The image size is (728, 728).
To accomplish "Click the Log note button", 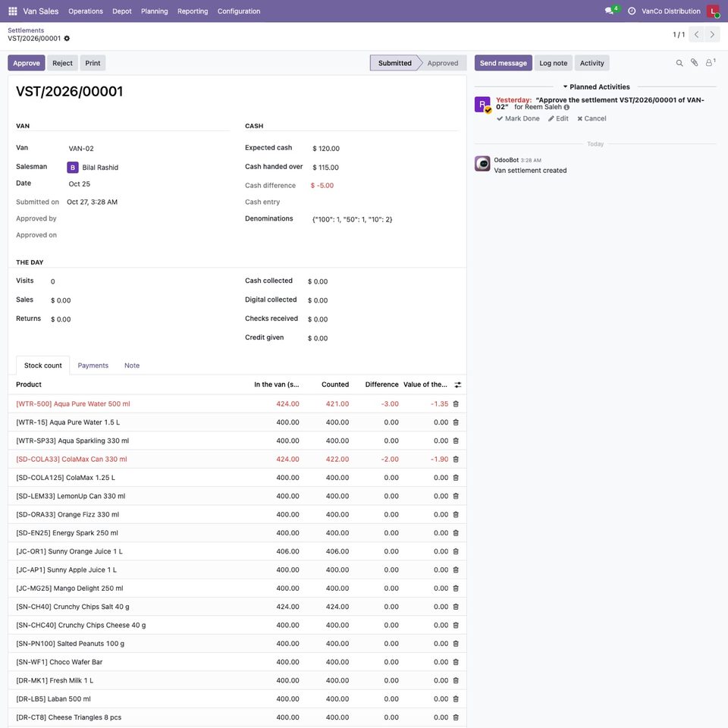I will click(554, 63).
